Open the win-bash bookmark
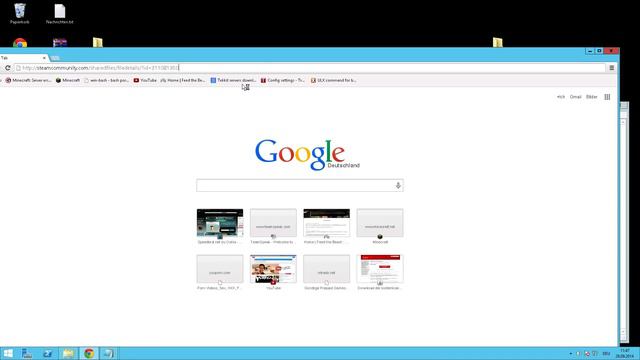 click(x=106, y=80)
